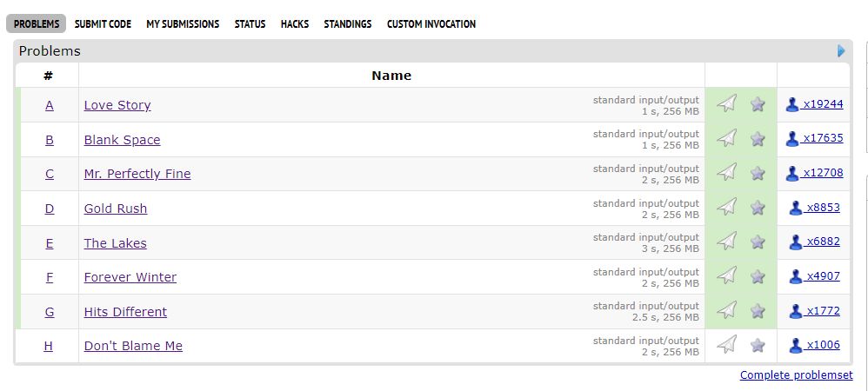Image resolution: width=868 pixels, height=391 pixels.
Task: Toggle favorite star for Don't Blame Me
Action: pyautogui.click(x=758, y=346)
